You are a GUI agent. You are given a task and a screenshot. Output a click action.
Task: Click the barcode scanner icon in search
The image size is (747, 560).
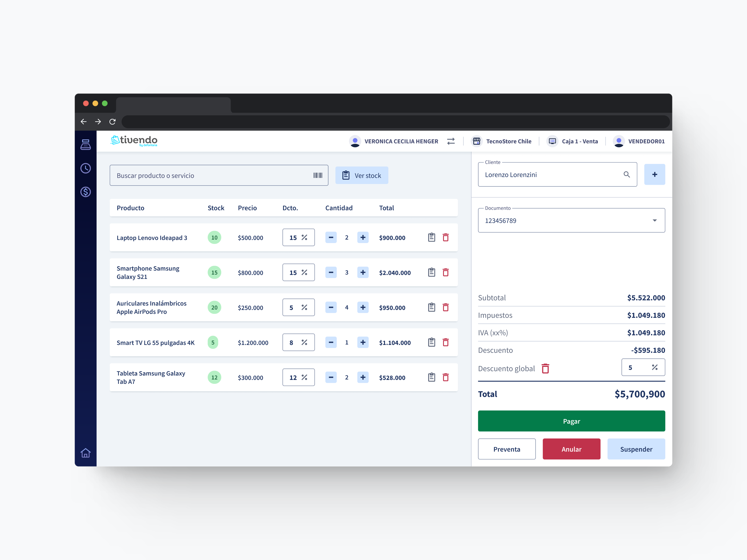[x=318, y=175]
